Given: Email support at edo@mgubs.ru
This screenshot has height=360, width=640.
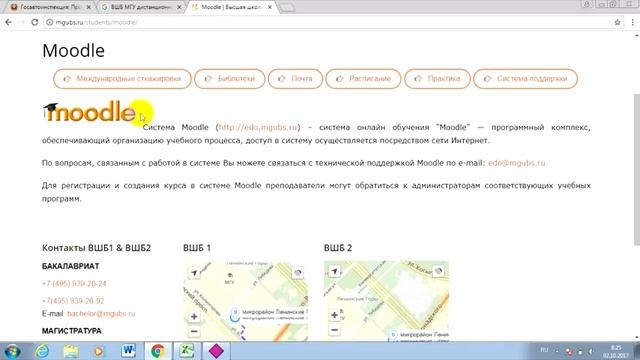Looking at the screenshot, I should point(516,163).
